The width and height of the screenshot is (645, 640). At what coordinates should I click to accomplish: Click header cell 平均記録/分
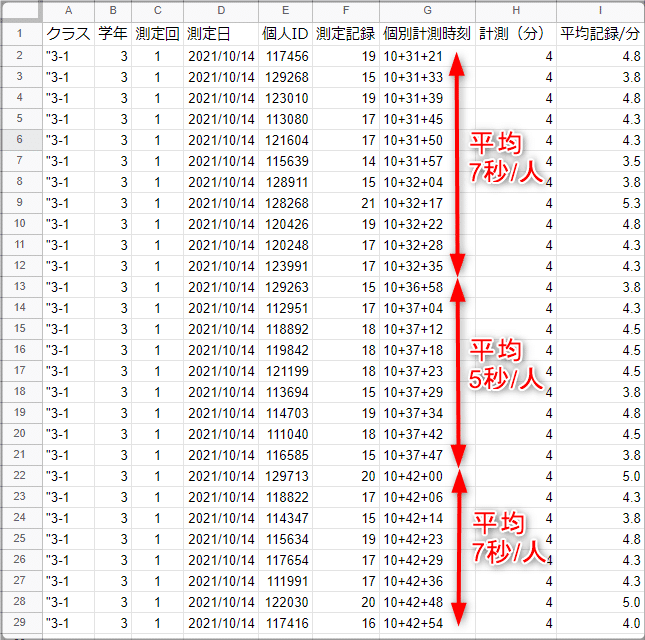pyautogui.click(x=601, y=34)
